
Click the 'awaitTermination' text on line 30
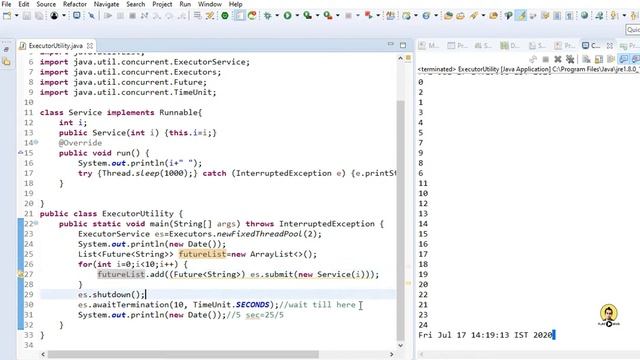pos(130,304)
